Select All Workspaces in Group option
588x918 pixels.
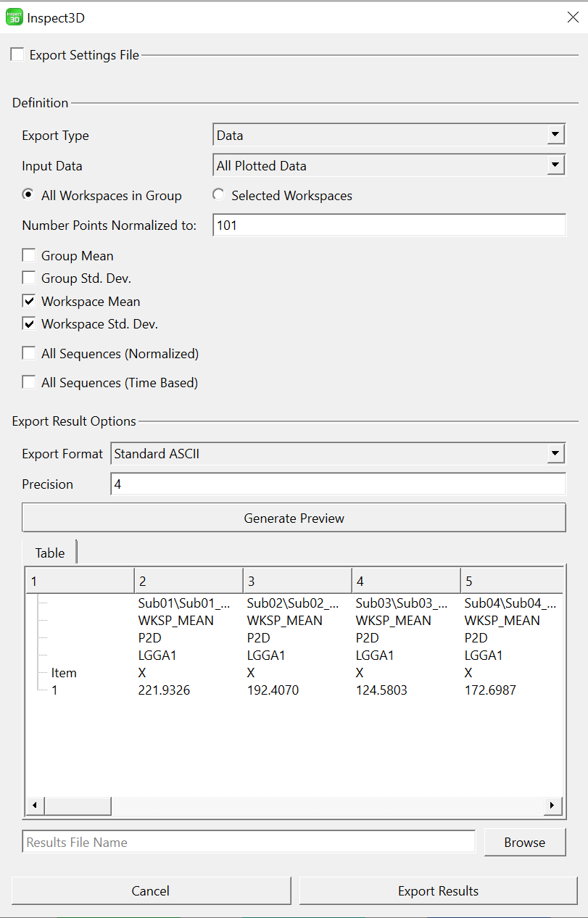(28, 195)
